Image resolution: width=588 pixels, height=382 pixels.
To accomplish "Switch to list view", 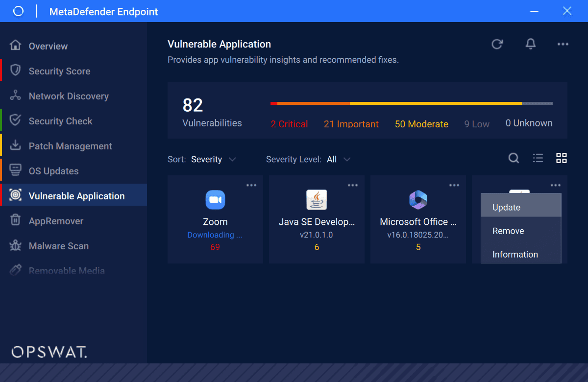I will tap(538, 158).
